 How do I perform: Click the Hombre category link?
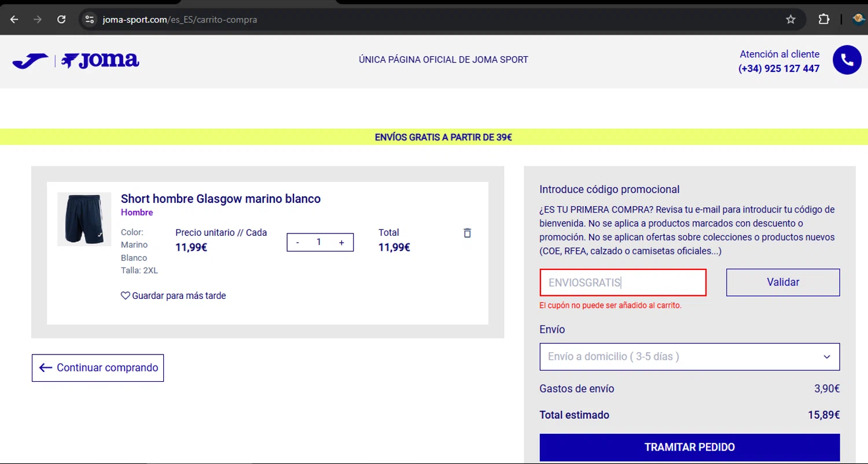137,212
